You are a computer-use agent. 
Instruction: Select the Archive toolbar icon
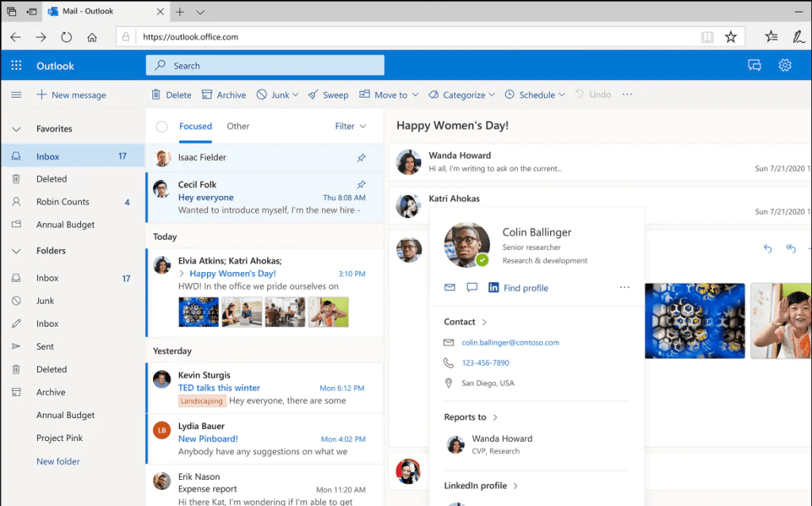click(224, 94)
